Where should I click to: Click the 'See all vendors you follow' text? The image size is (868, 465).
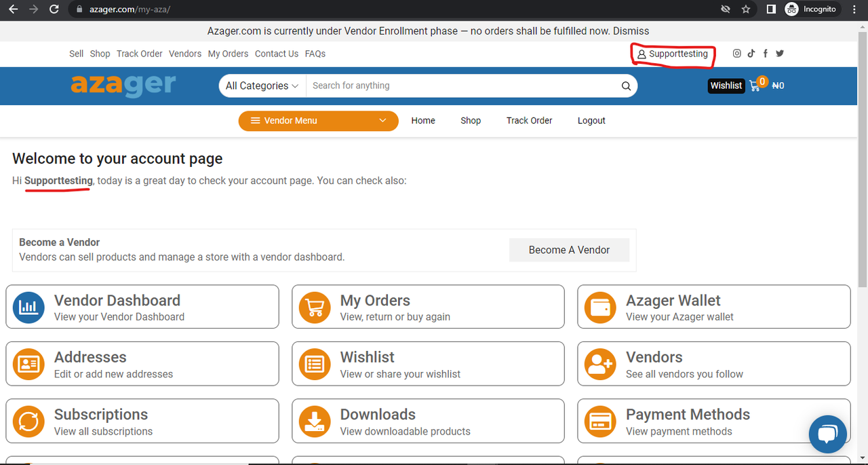(684, 374)
